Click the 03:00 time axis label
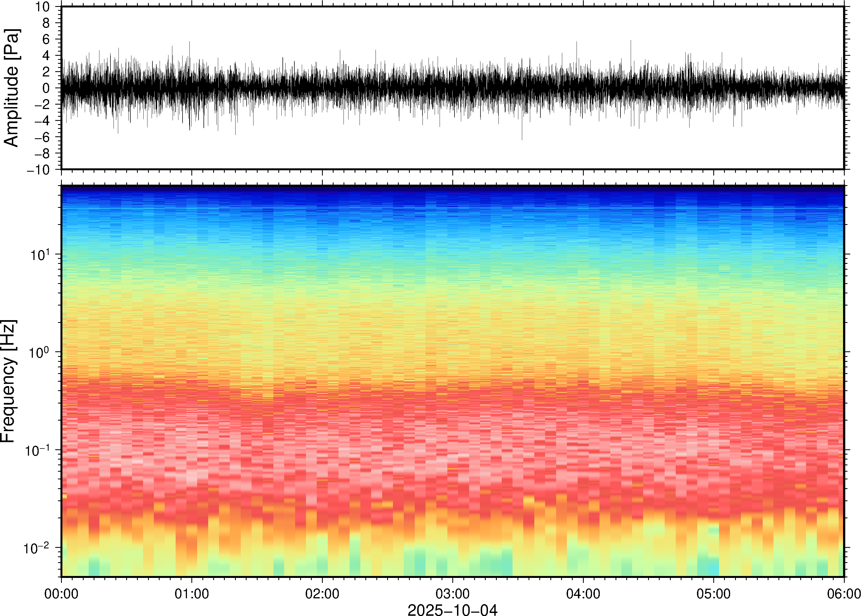This screenshot has height=616, width=861. pos(452,594)
